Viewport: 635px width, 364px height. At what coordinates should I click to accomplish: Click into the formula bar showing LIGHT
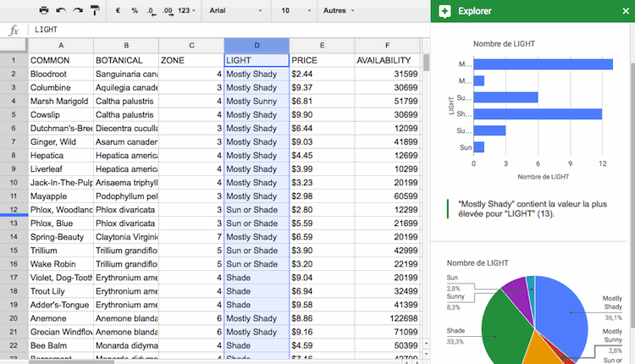tap(229, 30)
